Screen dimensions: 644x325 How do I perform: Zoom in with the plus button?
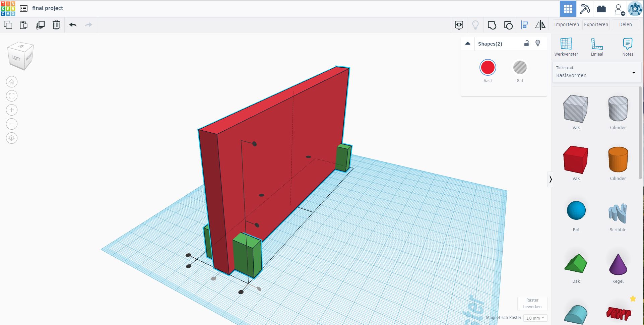pyautogui.click(x=12, y=110)
